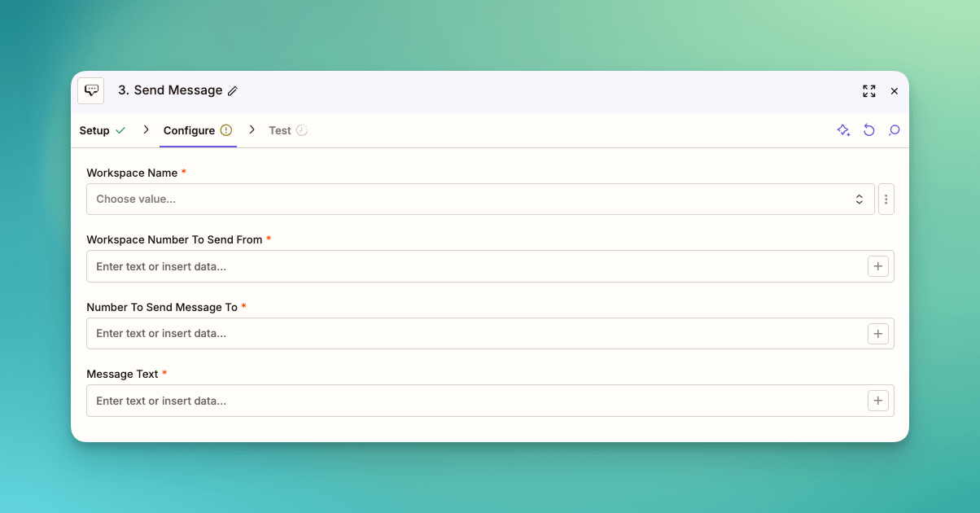The image size is (980, 513).
Task: Insert data via Message Text plus button
Action: coord(878,401)
